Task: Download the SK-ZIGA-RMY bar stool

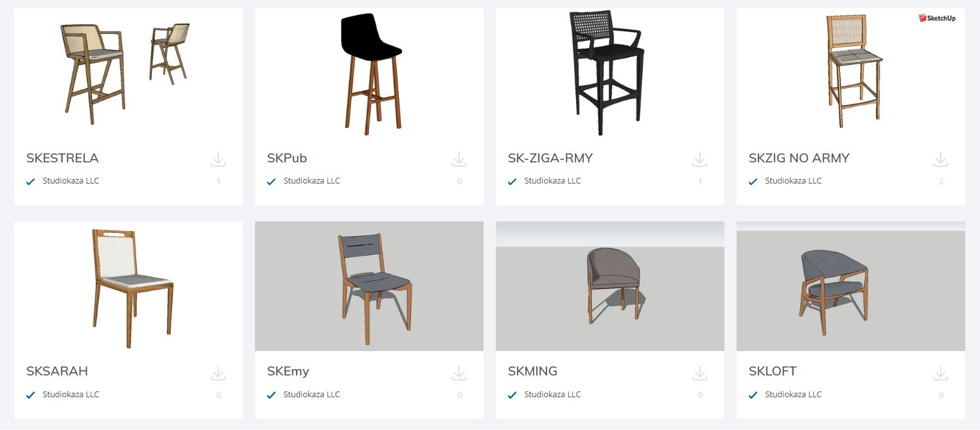Action: 700,159
